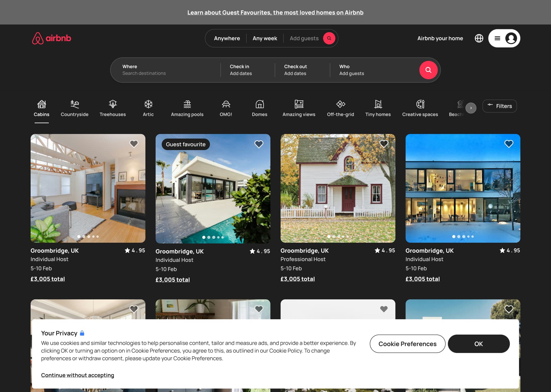This screenshot has height=392, width=551.
Task: Click £3,005 total under Professional Host listing
Action: click(298, 279)
